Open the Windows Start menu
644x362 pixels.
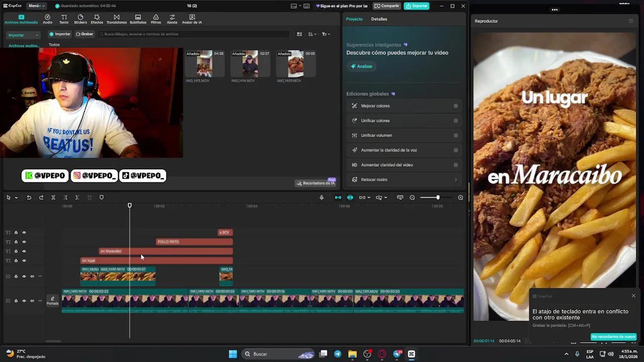click(x=233, y=354)
